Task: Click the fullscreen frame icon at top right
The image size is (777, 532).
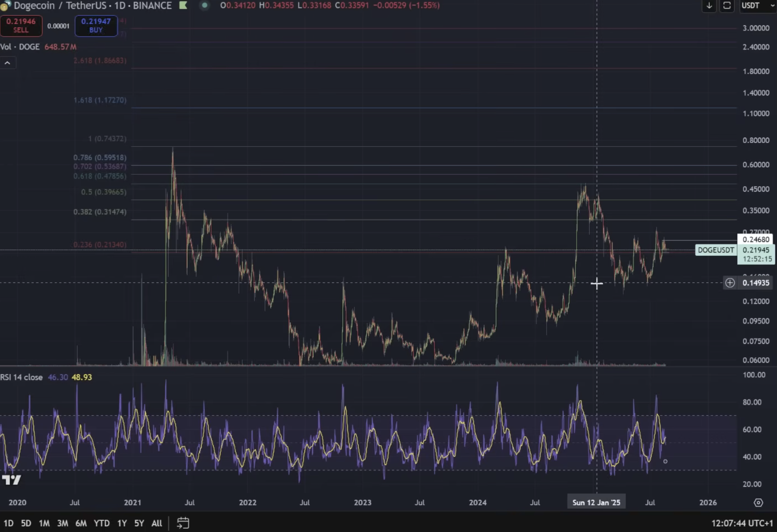Action: [727, 6]
